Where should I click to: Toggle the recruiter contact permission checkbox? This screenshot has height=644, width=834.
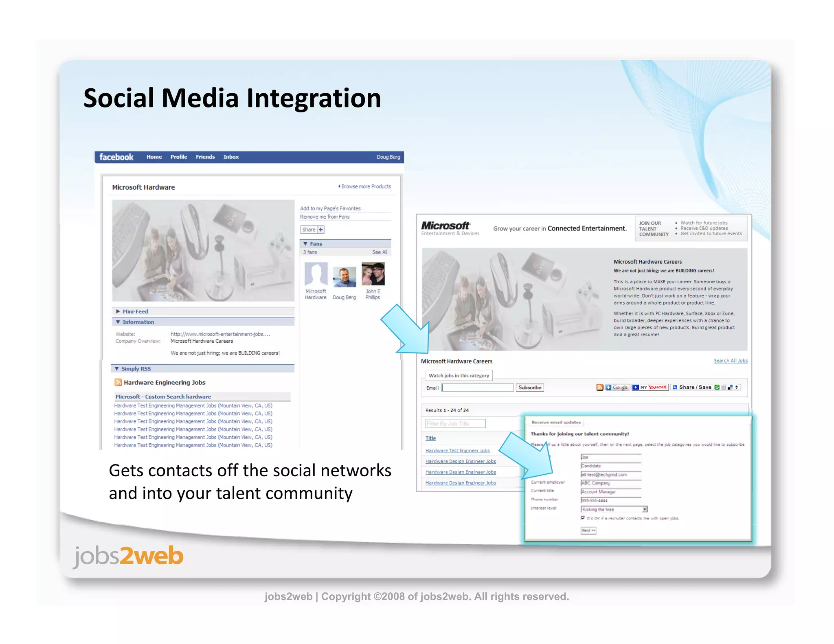(583, 518)
